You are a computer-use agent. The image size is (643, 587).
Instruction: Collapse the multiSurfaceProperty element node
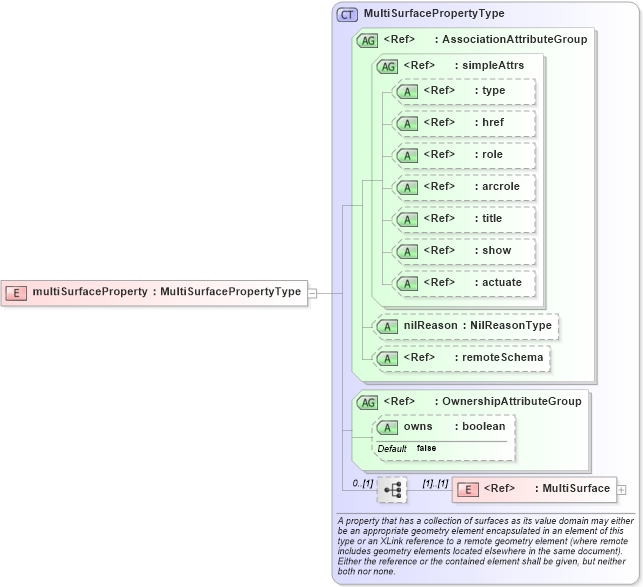(312, 293)
